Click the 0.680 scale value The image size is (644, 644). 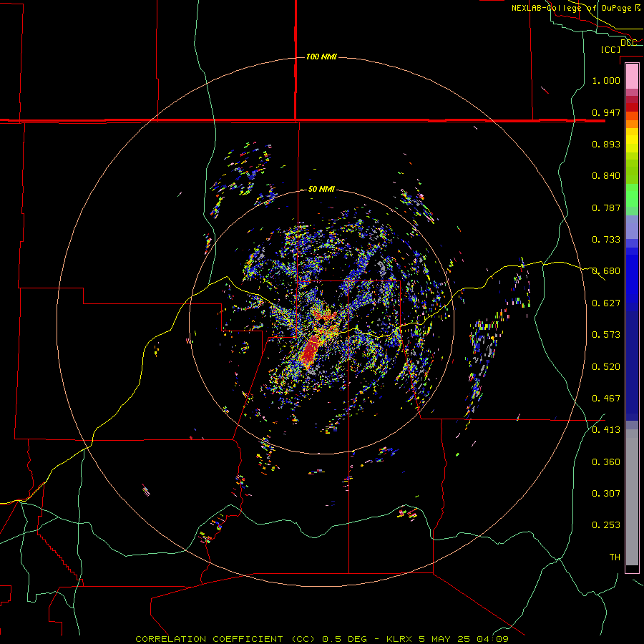point(606,271)
